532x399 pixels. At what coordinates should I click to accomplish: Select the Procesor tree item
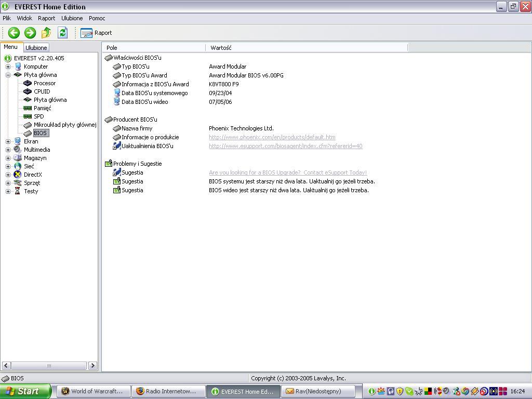click(45, 83)
